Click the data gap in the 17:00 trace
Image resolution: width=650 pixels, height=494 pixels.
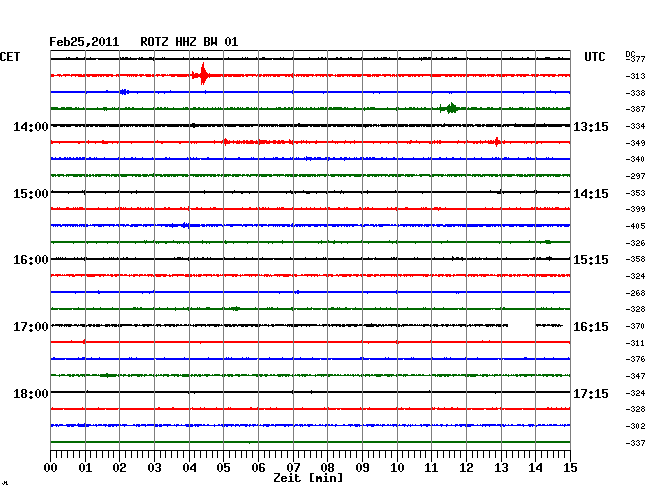pyautogui.click(x=522, y=325)
